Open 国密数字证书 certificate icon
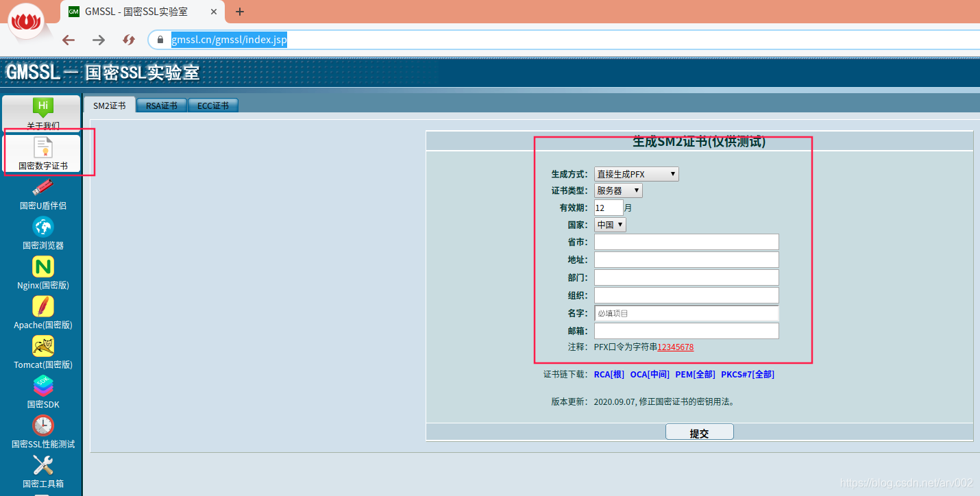 (x=43, y=147)
